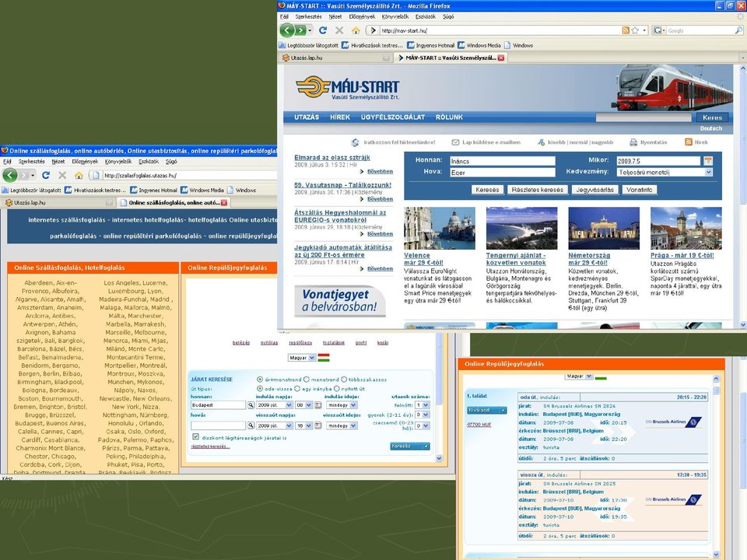747x560 pixels.
Task: Click the orange RSS icon beside Hírek
Action: [x=688, y=142]
